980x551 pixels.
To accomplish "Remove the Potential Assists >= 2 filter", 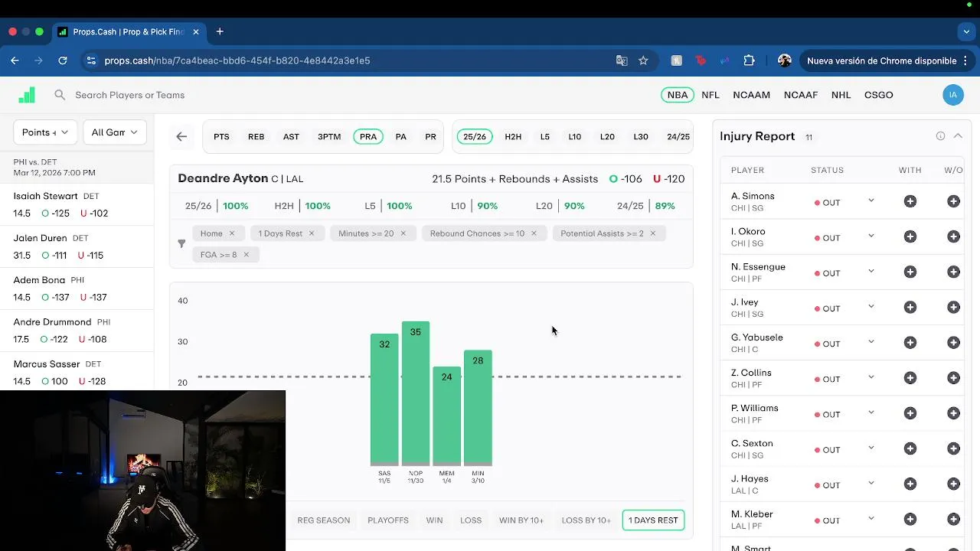I will (x=652, y=233).
